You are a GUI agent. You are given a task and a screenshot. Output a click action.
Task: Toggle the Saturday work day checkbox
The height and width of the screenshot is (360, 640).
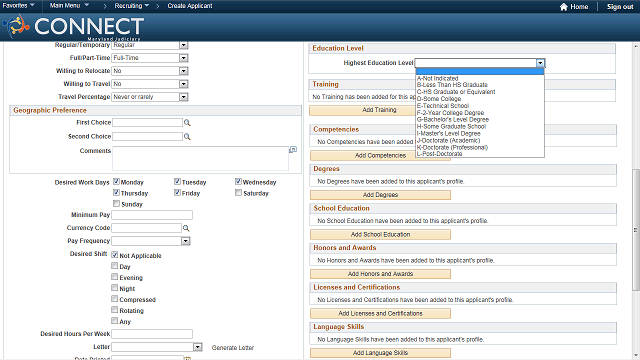click(x=238, y=193)
